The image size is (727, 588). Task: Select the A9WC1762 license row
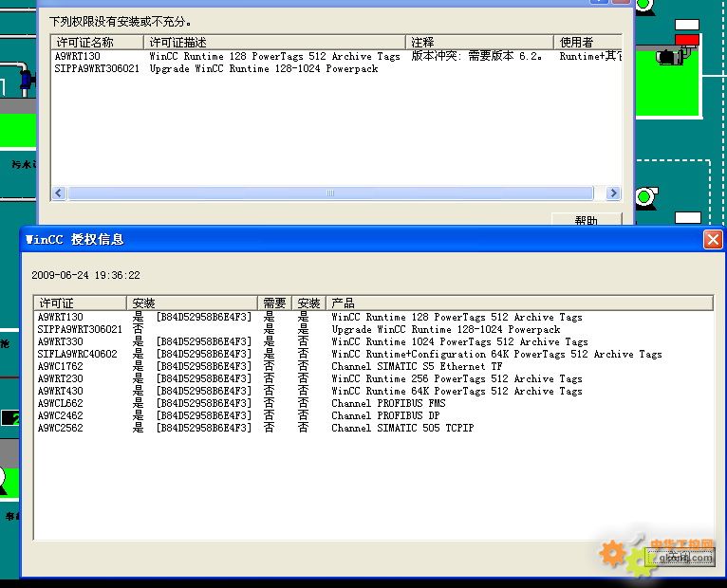coord(373,366)
